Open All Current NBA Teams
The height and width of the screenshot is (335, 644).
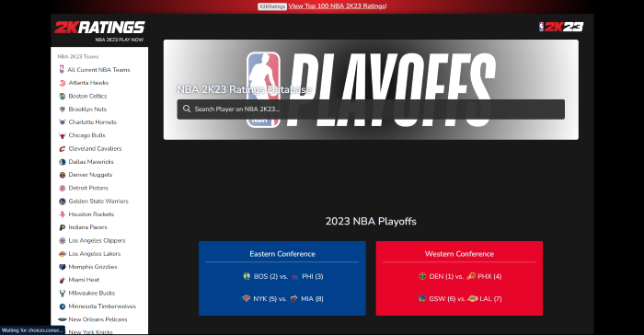[98, 70]
